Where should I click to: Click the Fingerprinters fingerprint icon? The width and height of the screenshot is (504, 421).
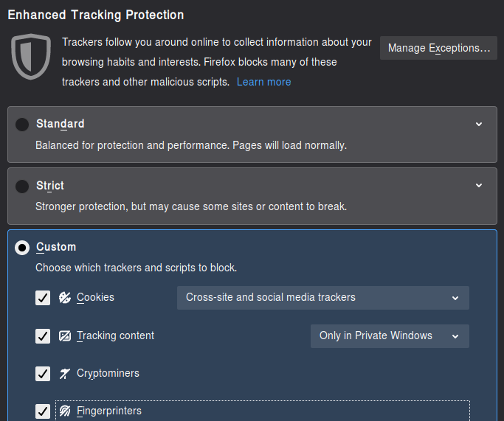tap(65, 411)
